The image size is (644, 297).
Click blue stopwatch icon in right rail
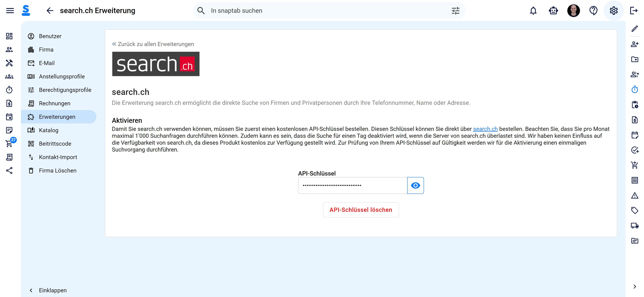635,89
